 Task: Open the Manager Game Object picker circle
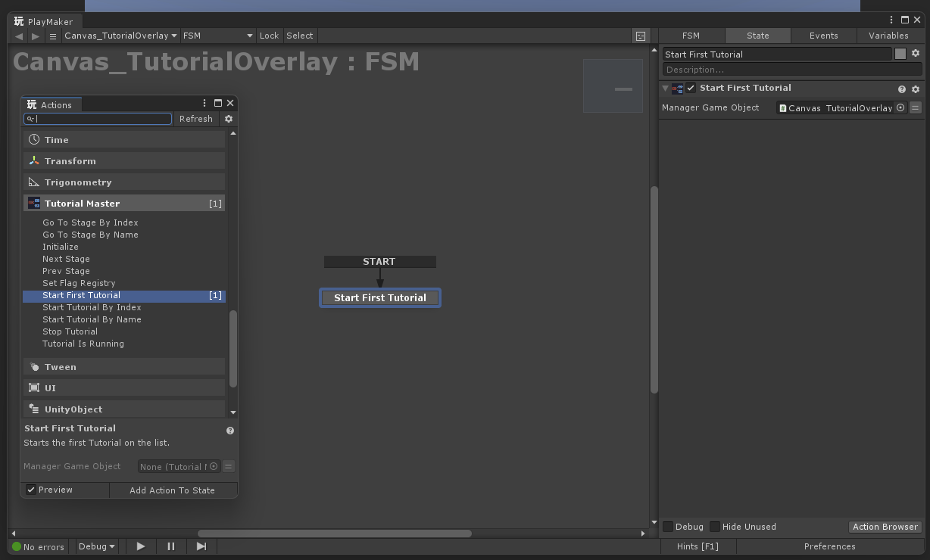pos(900,107)
